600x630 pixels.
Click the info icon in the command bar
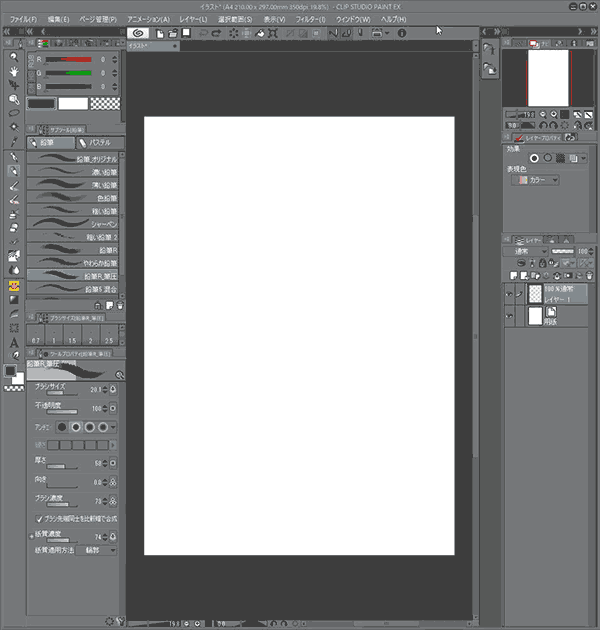coord(401,33)
